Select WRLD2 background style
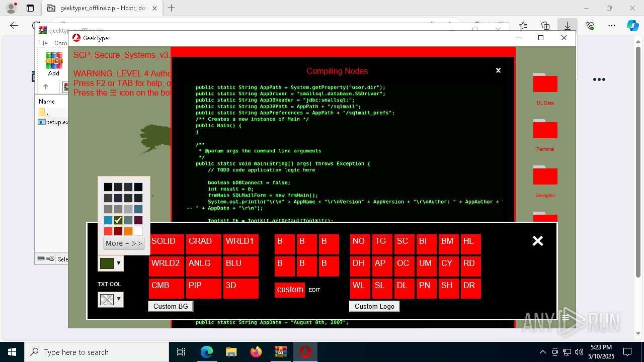Viewport: 644px width, 362px height. (167, 266)
